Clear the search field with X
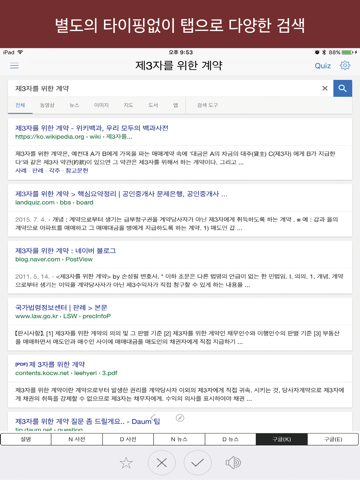Screen dimensions: 360x480 point(325,88)
